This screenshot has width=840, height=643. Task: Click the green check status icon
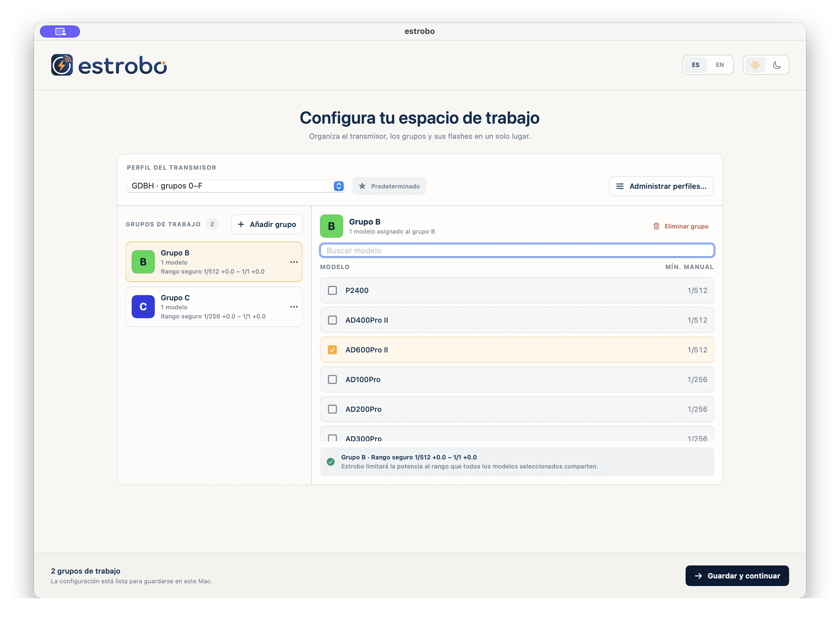[x=330, y=462]
